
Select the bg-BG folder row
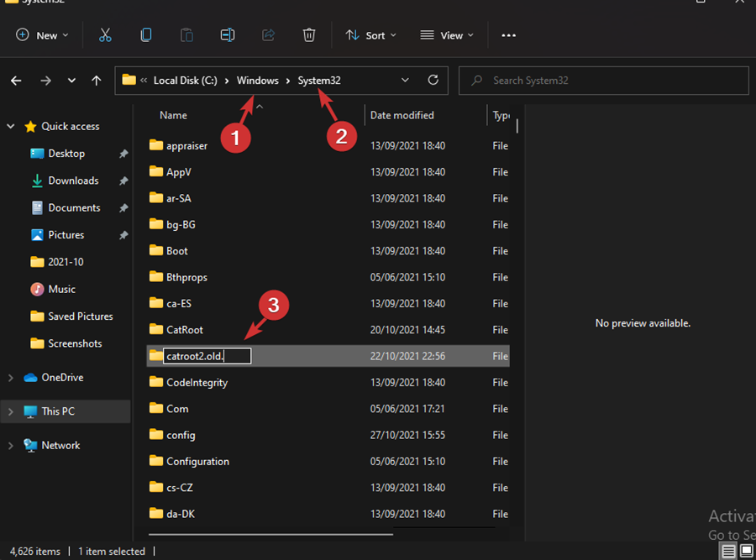(x=328, y=224)
